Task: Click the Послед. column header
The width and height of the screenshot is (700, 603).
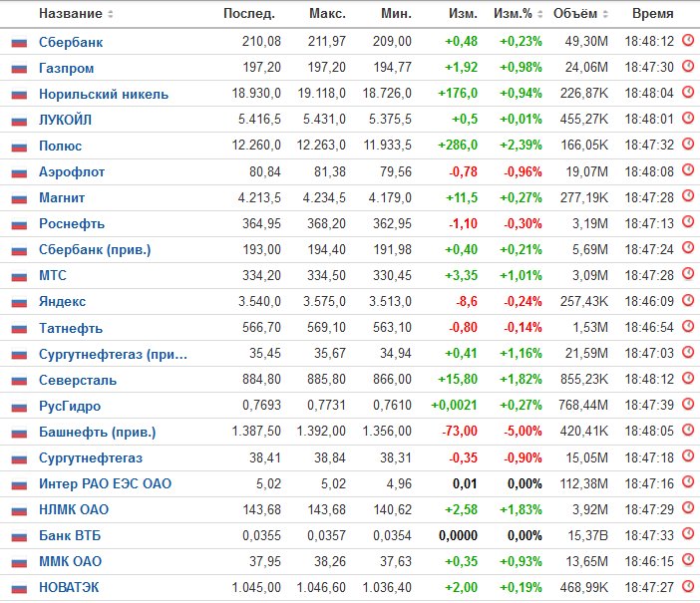Action: [248, 14]
